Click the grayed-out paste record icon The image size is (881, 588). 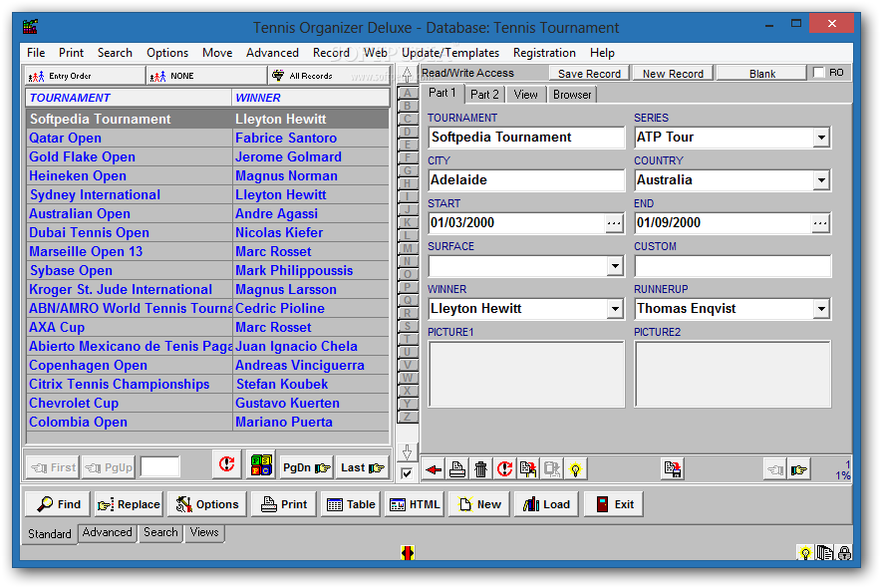551,469
